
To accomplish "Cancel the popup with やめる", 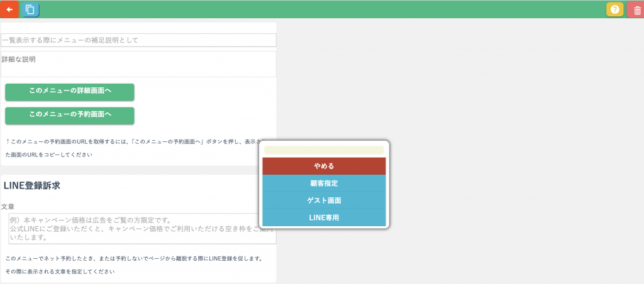I will click(x=324, y=167).
